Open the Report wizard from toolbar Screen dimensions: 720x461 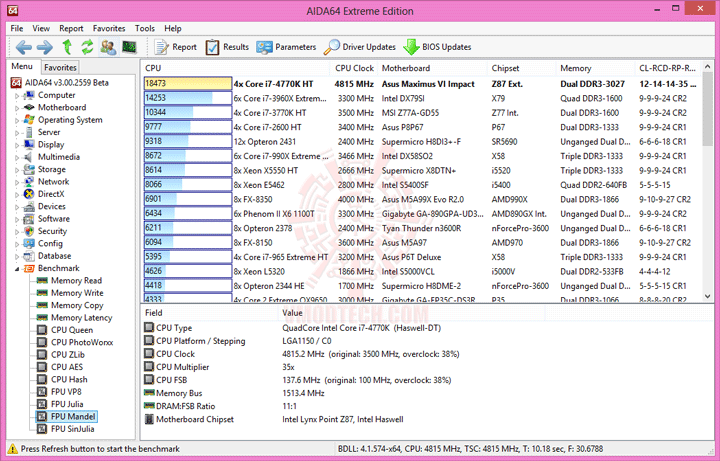point(175,47)
